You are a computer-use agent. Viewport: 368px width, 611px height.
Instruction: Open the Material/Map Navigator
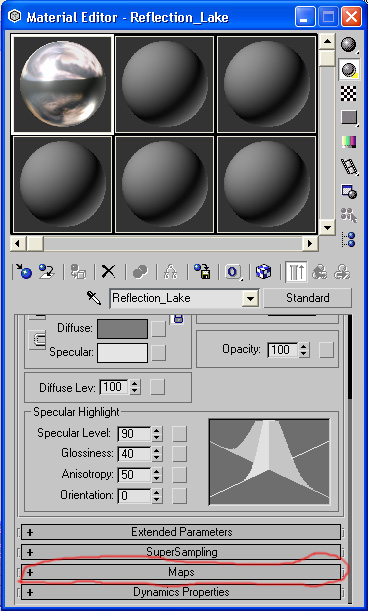pyautogui.click(x=349, y=239)
